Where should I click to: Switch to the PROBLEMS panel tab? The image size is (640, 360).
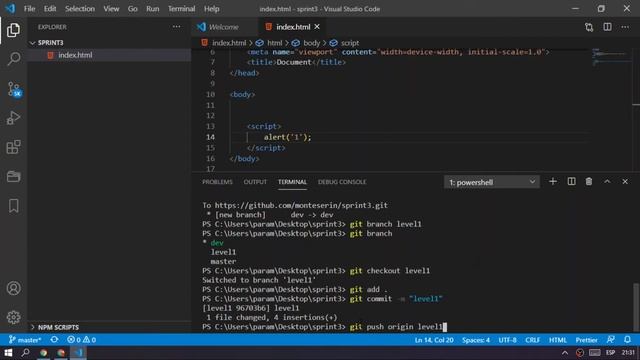coord(217,182)
